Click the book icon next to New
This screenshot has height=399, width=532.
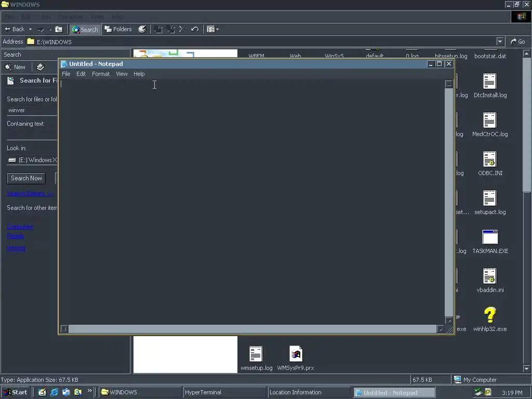click(x=41, y=67)
